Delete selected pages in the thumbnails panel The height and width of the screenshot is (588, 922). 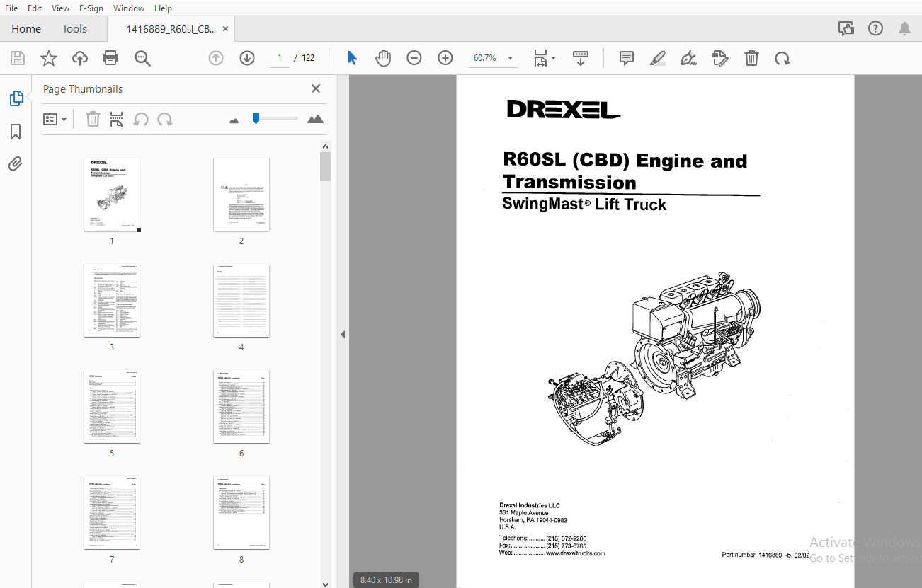(93, 120)
